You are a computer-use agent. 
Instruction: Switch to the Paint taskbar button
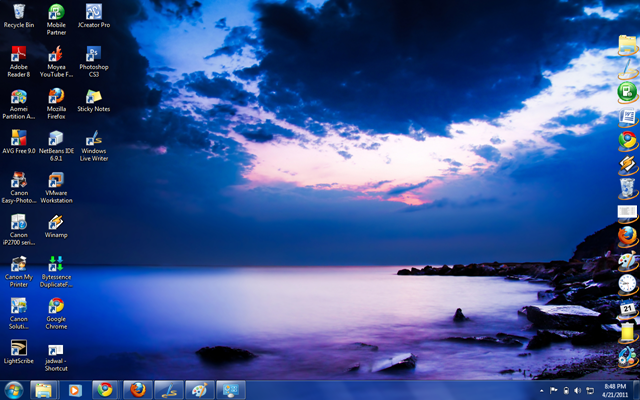[200, 390]
